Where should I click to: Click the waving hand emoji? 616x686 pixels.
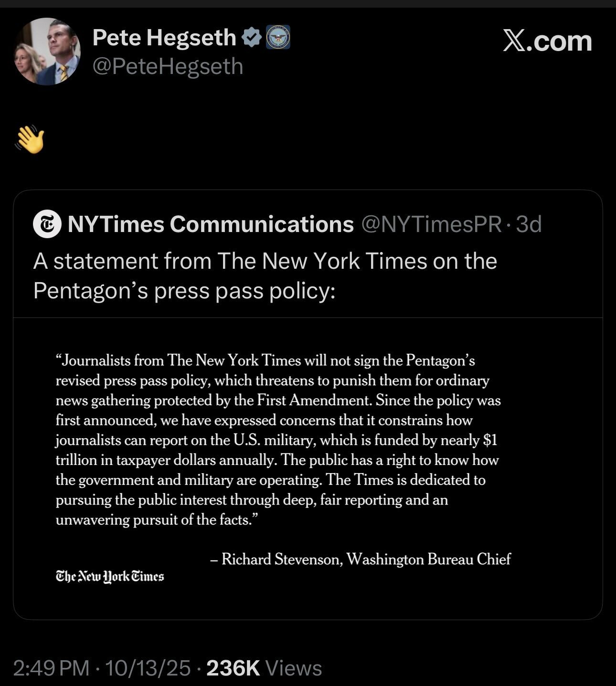[30, 139]
